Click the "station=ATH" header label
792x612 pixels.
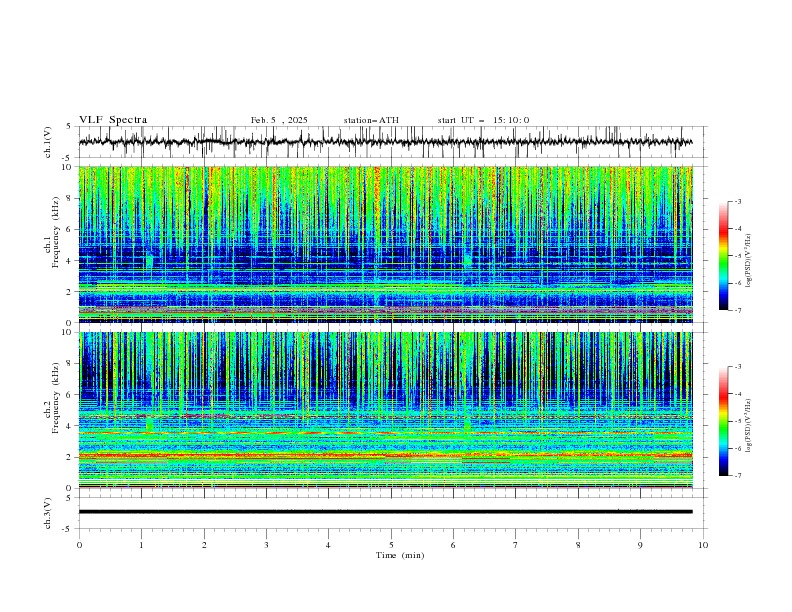pos(371,120)
